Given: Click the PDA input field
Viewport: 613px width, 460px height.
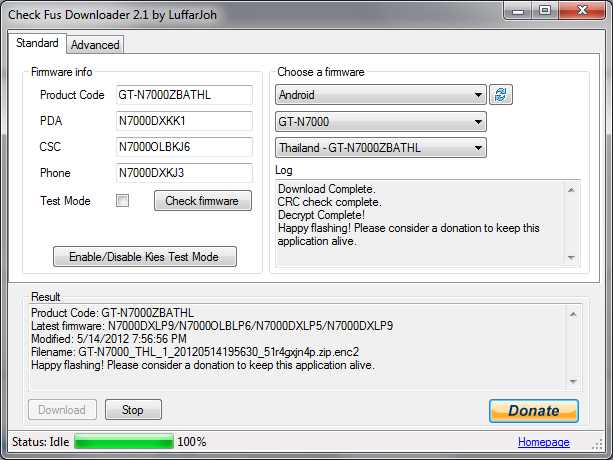Looking at the screenshot, I should coord(184,121).
